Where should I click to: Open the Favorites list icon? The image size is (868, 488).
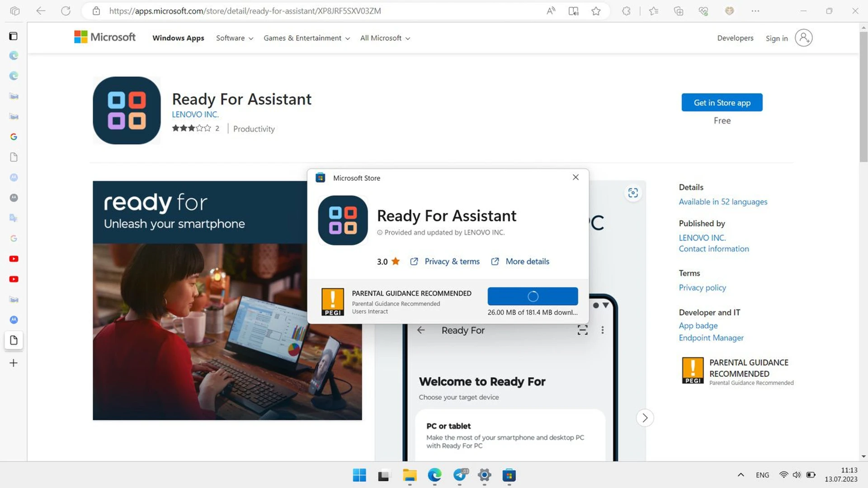click(x=653, y=11)
